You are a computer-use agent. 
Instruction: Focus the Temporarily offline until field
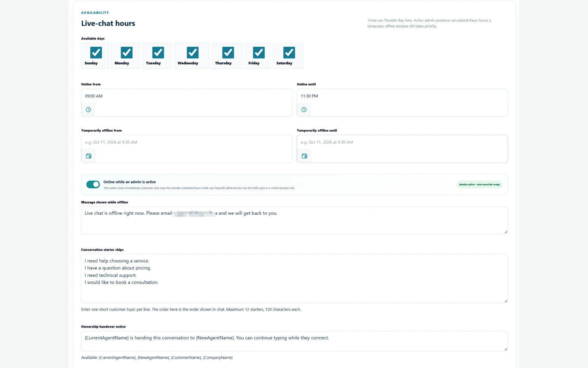402,142
